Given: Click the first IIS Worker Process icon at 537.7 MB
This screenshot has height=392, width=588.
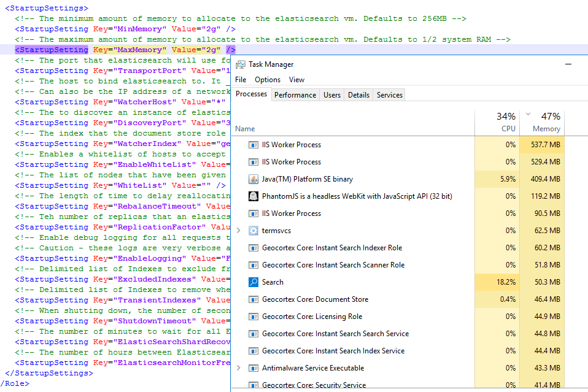Looking at the screenshot, I should tap(253, 145).
